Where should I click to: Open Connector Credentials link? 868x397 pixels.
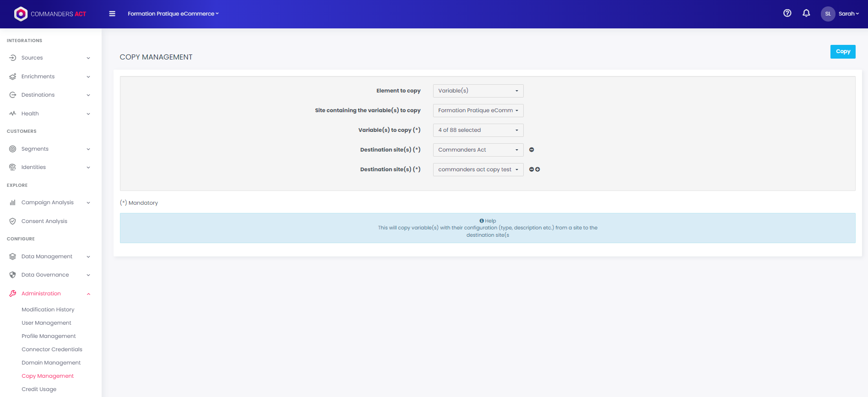52,349
